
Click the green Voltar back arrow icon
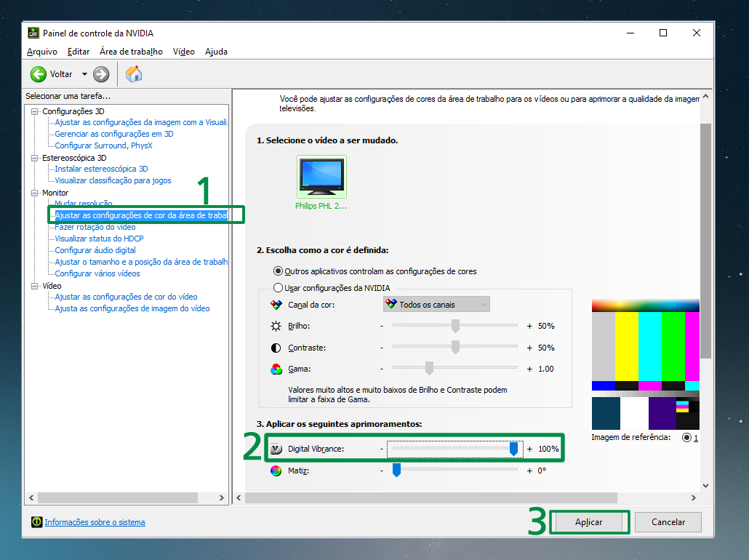(39, 74)
